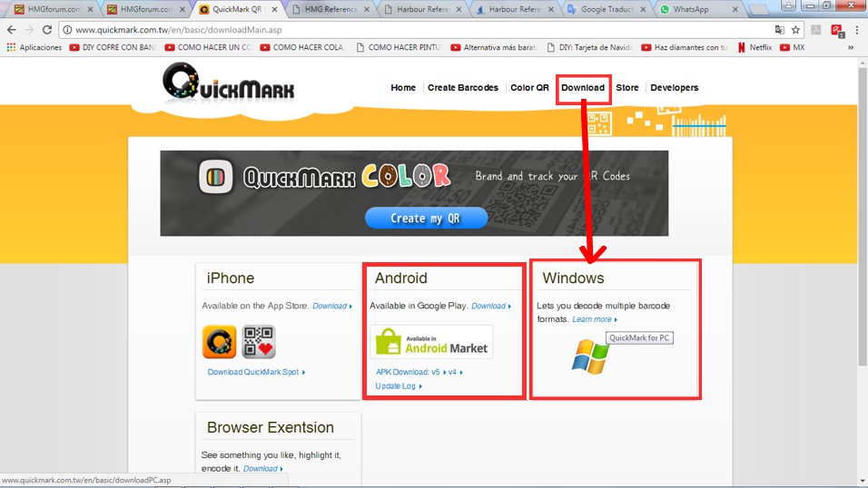Open the DIY COFRE CON BAN bookmark

pyautogui.click(x=113, y=47)
